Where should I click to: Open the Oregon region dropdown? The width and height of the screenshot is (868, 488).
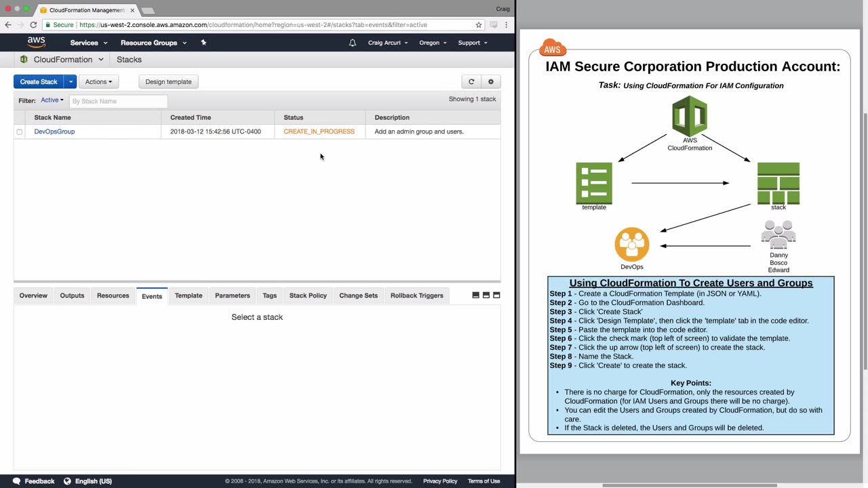click(433, 43)
